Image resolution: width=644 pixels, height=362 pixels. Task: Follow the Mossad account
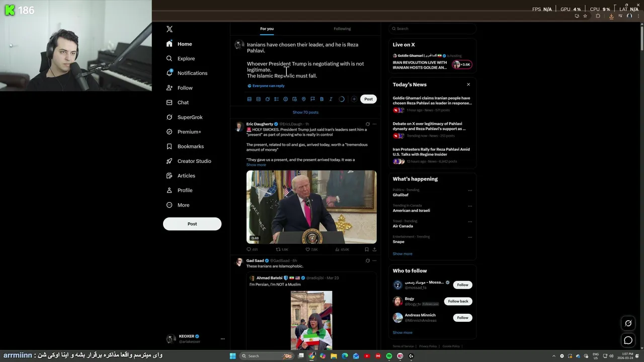tap(462, 285)
